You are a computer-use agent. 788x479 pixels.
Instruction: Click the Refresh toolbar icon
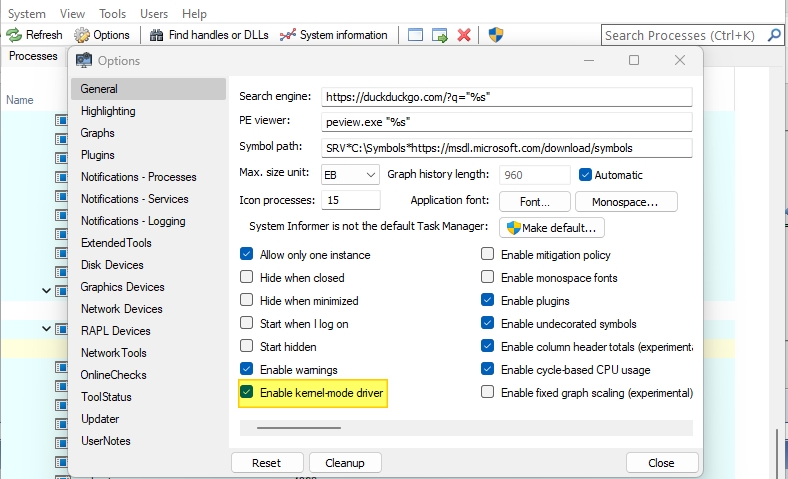(x=14, y=35)
